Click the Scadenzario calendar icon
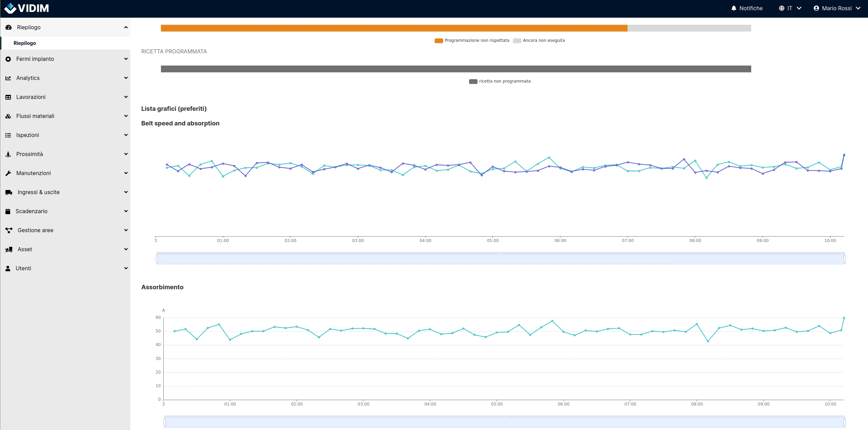This screenshot has width=868, height=430. click(x=8, y=211)
